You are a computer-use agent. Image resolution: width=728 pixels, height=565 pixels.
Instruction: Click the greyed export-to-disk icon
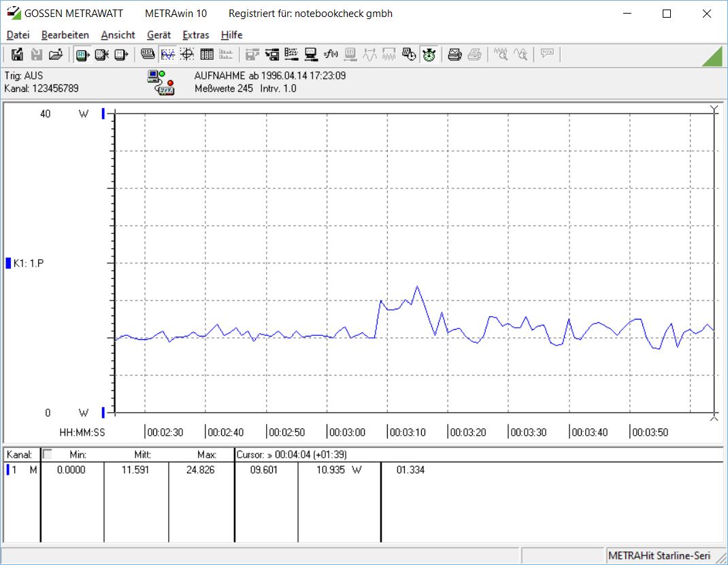tap(252, 55)
